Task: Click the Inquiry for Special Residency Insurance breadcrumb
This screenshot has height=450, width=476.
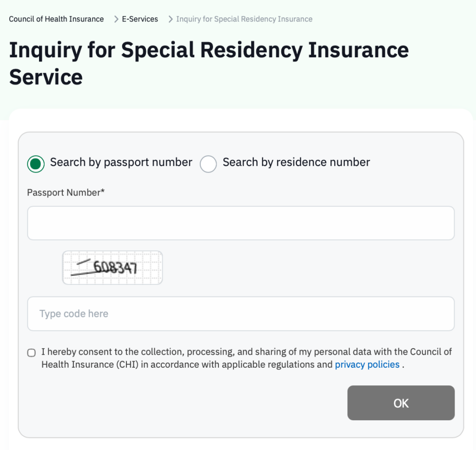Action: [x=244, y=19]
